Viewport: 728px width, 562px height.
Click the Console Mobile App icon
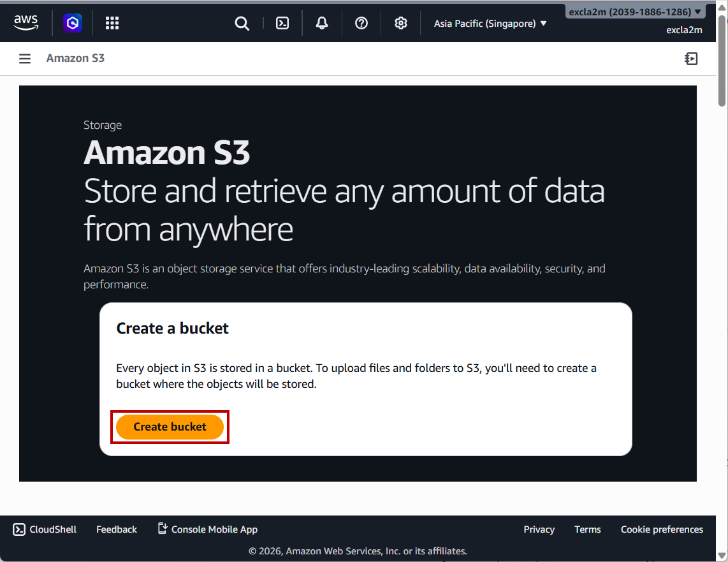point(163,529)
